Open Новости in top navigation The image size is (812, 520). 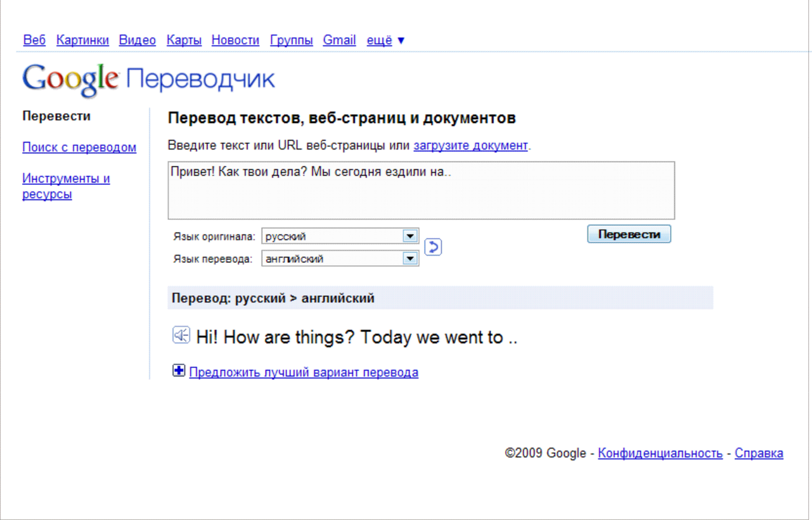point(235,41)
